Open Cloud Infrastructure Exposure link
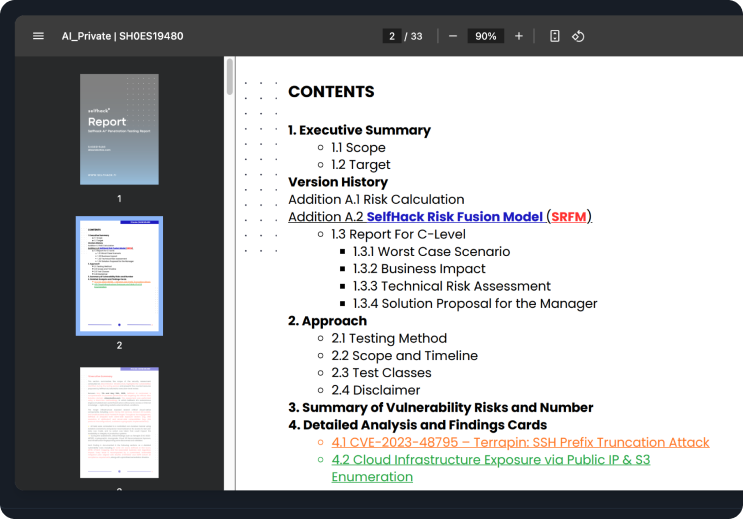This screenshot has width=743, height=519. 491,468
